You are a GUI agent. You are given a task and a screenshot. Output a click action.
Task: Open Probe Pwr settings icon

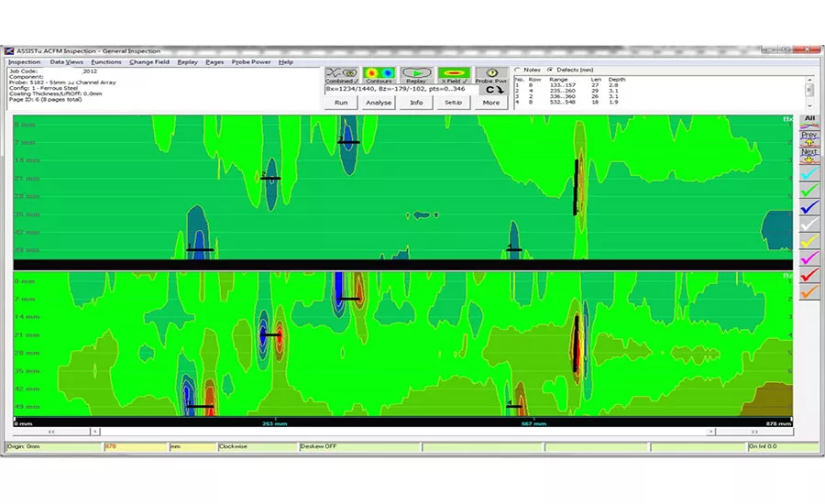(x=491, y=75)
